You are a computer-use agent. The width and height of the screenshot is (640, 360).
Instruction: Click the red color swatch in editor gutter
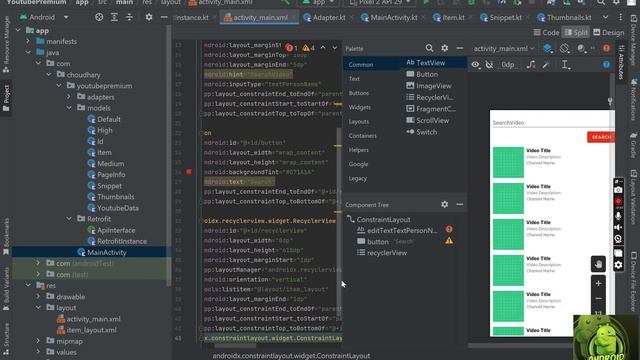click(189, 172)
